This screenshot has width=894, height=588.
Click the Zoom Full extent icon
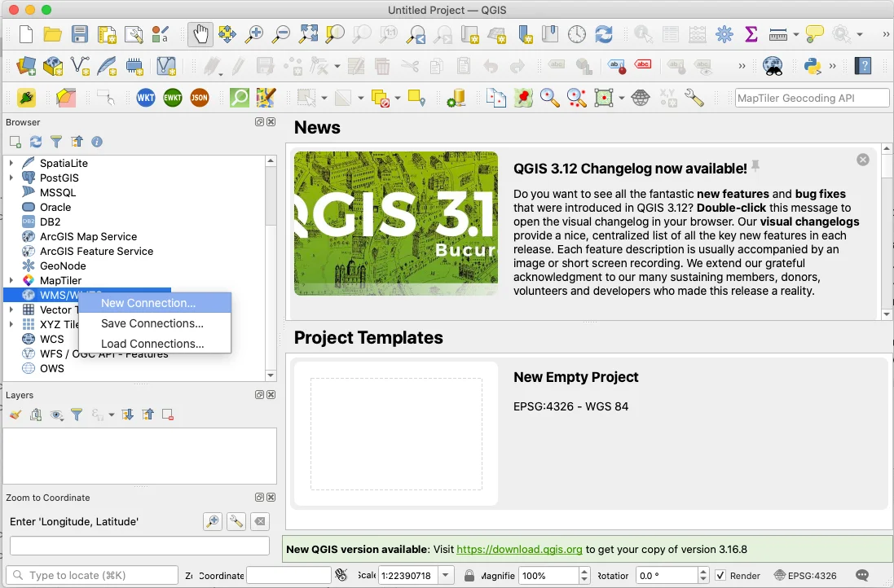point(308,34)
